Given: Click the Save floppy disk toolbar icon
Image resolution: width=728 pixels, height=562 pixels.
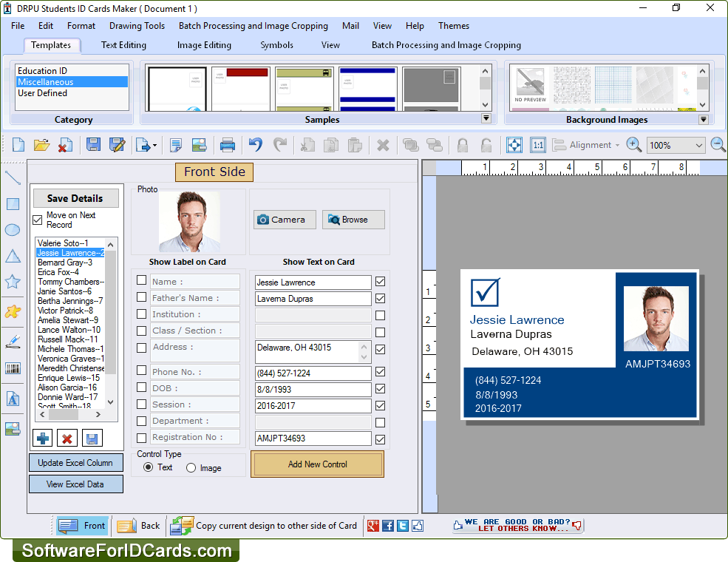Looking at the screenshot, I should (x=93, y=145).
